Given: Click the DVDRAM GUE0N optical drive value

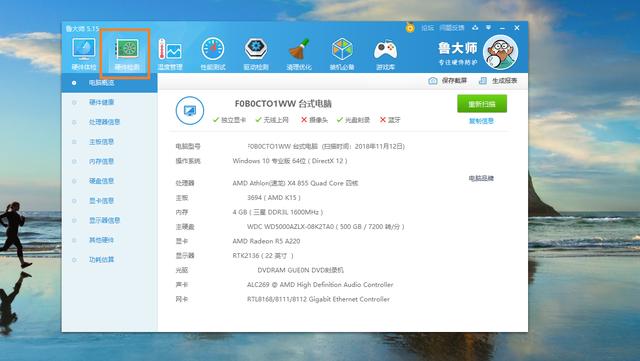Looking at the screenshot, I should click(x=300, y=270).
